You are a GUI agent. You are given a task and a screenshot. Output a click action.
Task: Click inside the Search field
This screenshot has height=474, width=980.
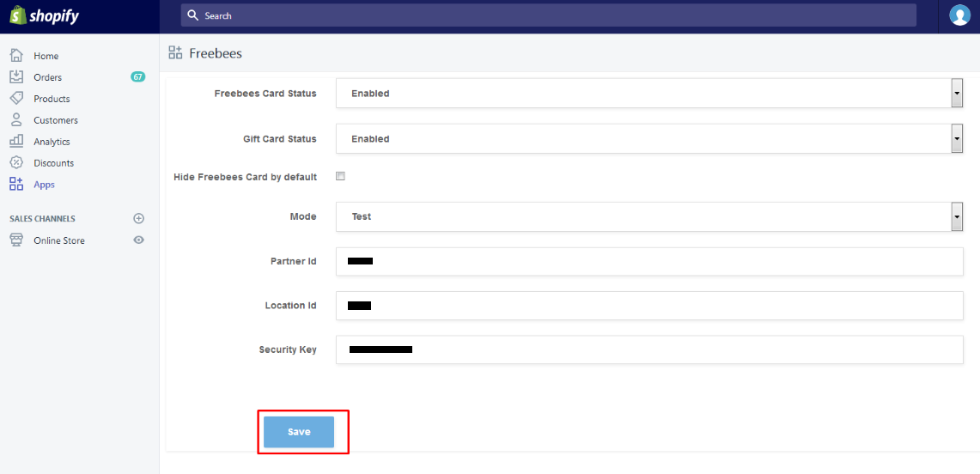(549, 15)
